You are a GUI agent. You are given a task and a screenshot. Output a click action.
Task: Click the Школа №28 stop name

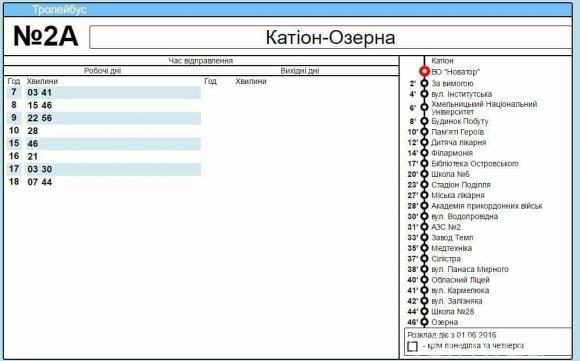[x=452, y=311]
